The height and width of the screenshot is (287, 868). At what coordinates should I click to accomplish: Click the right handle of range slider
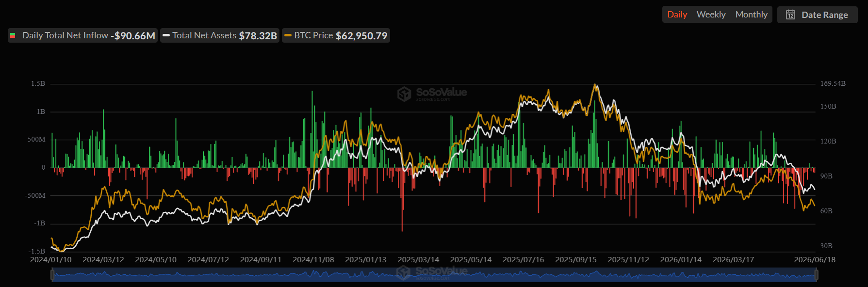pyautogui.click(x=816, y=275)
